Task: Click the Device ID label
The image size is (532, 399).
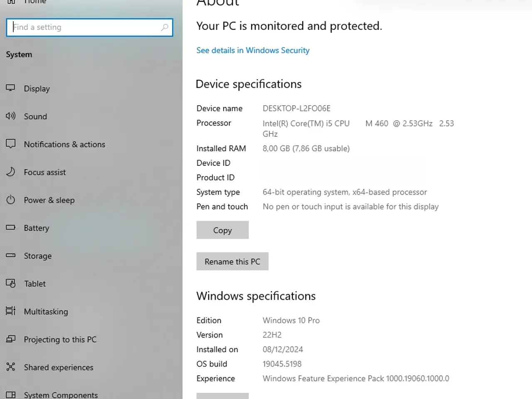Action: point(213,163)
